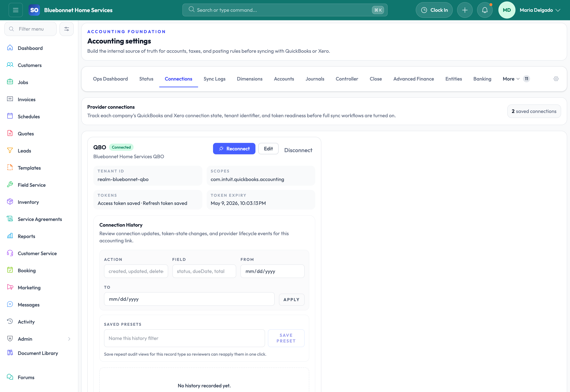This screenshot has height=392, width=570.
Task: Click the Schedules calendar icon
Action: click(10, 116)
